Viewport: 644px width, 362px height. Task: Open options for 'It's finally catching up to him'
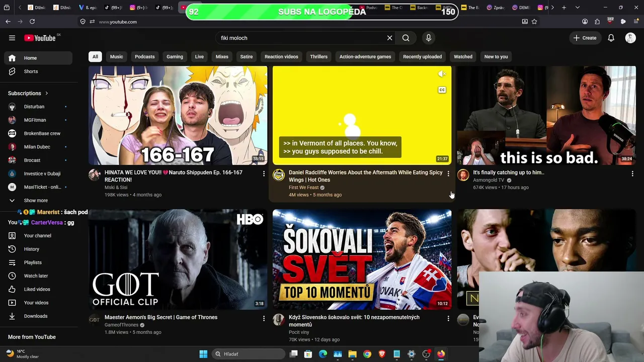pos(632,173)
